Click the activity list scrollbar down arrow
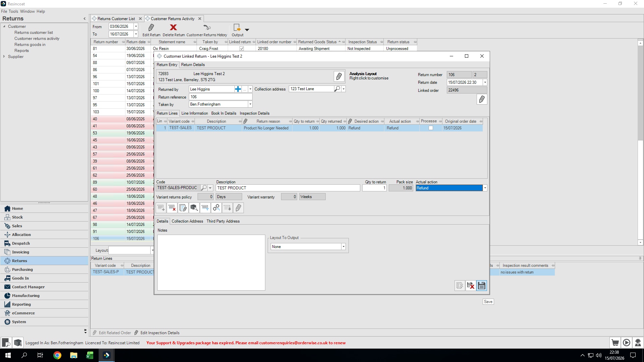The image size is (644, 362). tap(640, 242)
